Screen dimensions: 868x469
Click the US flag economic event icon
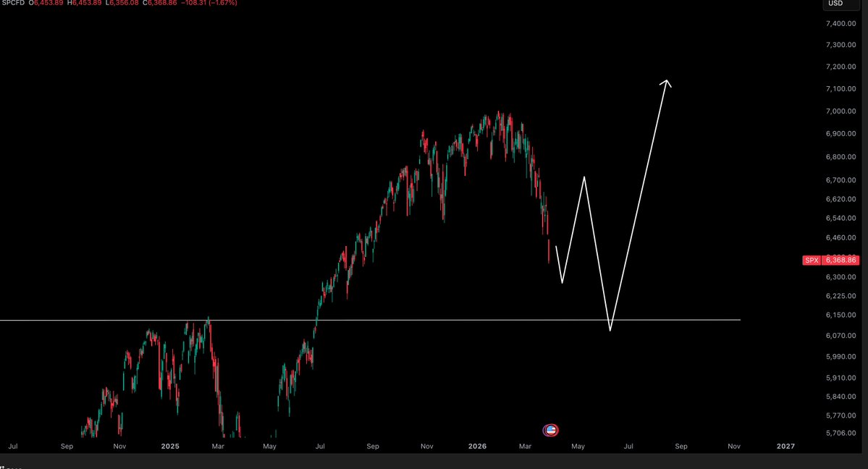tap(550, 430)
